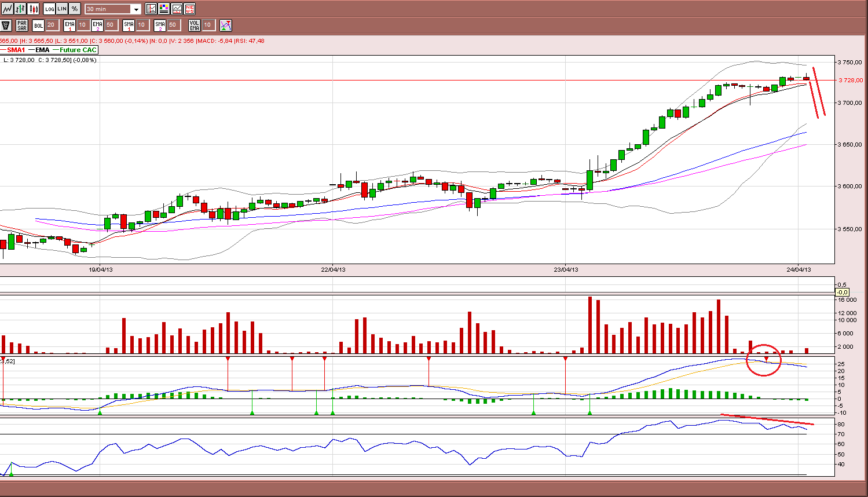Toggle the EMA 2 indicator button
The image size is (868, 497).
[x=97, y=25]
